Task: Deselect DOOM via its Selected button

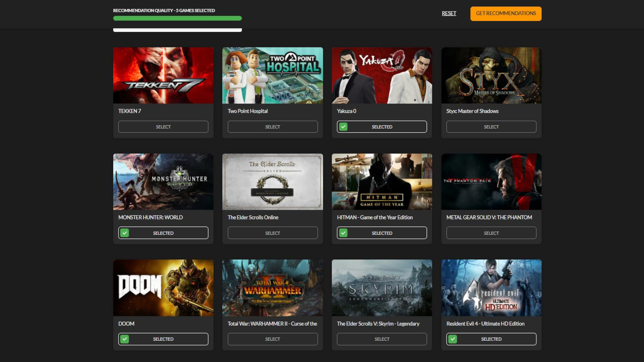Action: 163,339
